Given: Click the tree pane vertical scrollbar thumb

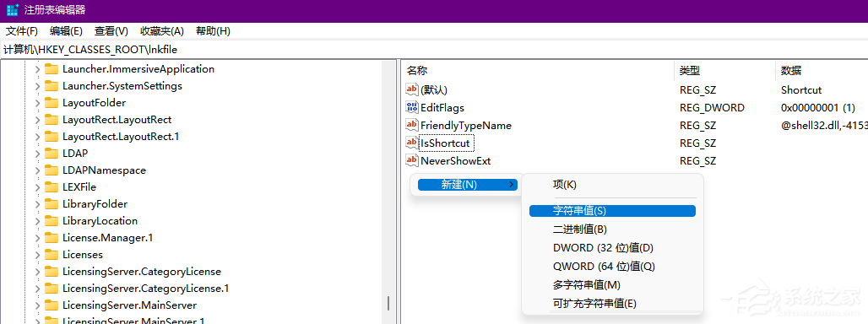Looking at the screenshot, I should point(388,303).
